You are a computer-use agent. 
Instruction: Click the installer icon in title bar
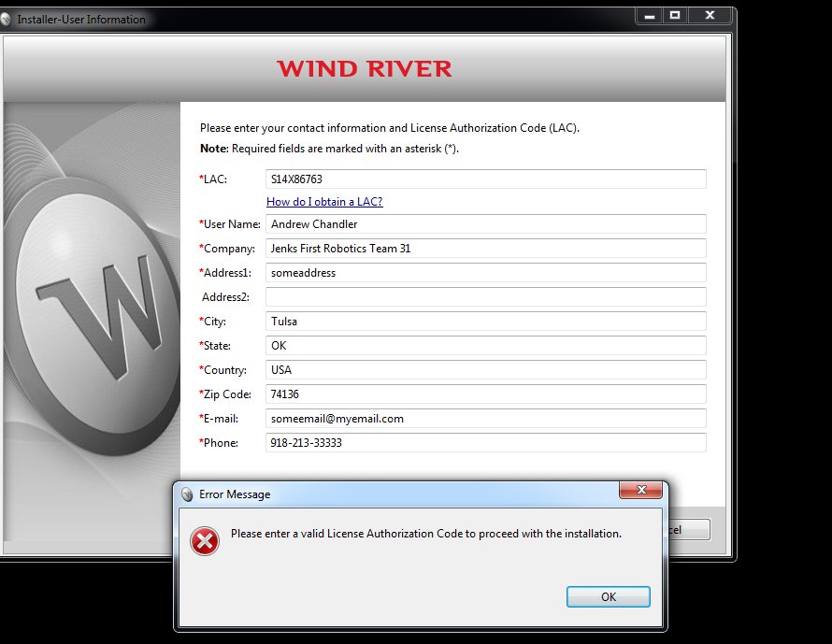click(x=5, y=20)
